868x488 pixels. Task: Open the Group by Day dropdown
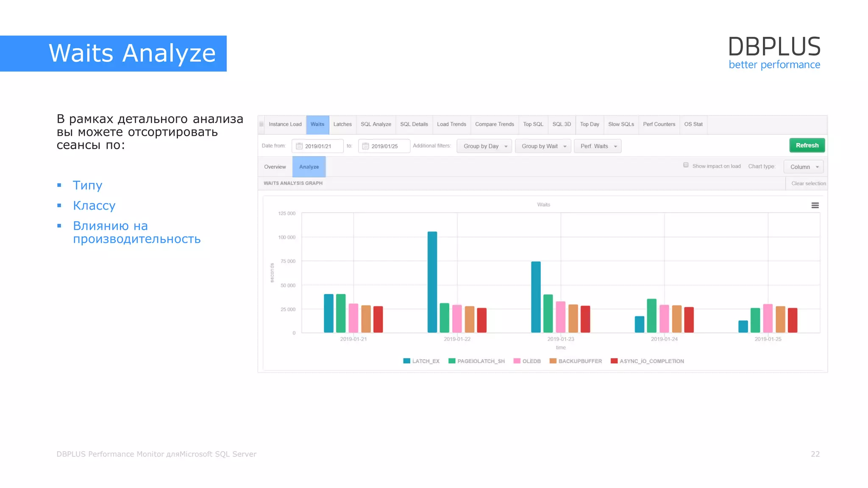[484, 146]
